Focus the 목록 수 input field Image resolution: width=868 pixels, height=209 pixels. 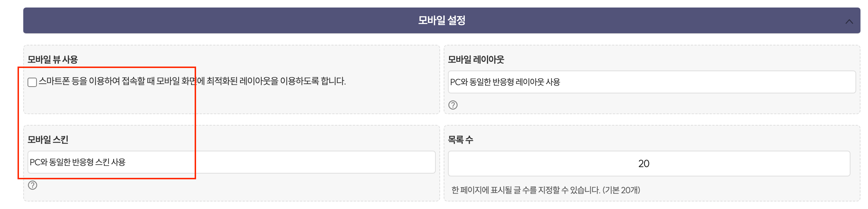tap(649, 164)
